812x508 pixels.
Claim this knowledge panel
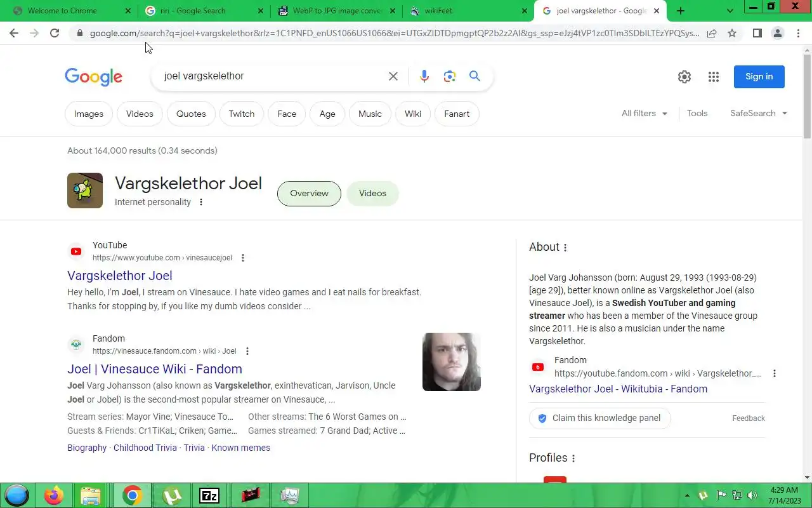[599, 418]
